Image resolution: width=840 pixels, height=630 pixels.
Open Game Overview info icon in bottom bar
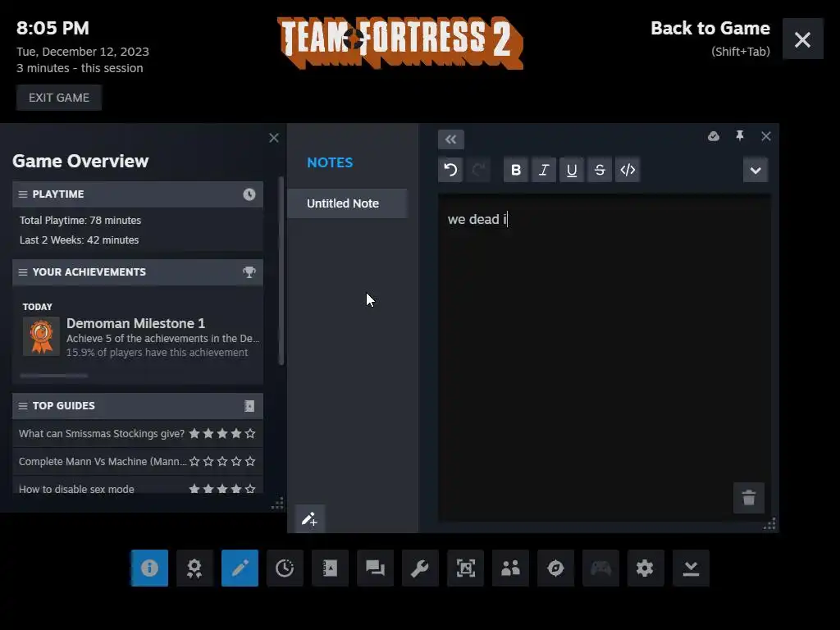[x=149, y=568]
